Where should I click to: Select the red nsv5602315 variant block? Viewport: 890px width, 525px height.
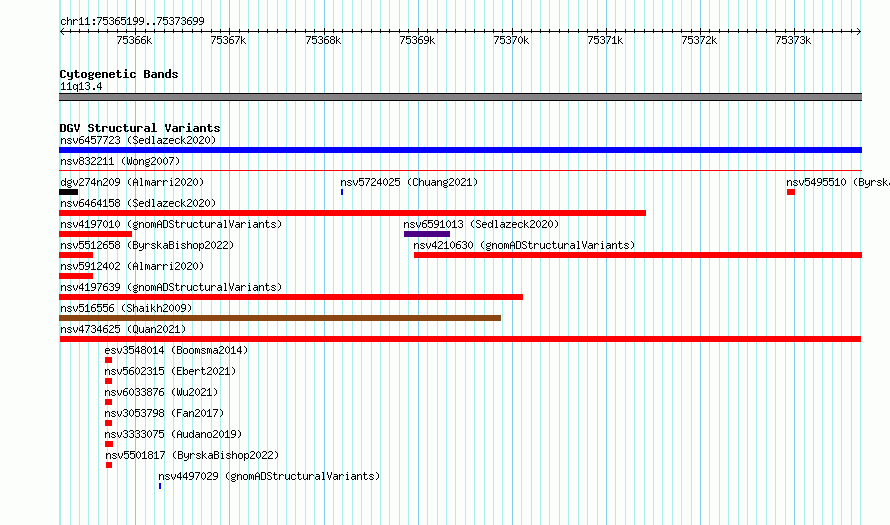click(108, 381)
